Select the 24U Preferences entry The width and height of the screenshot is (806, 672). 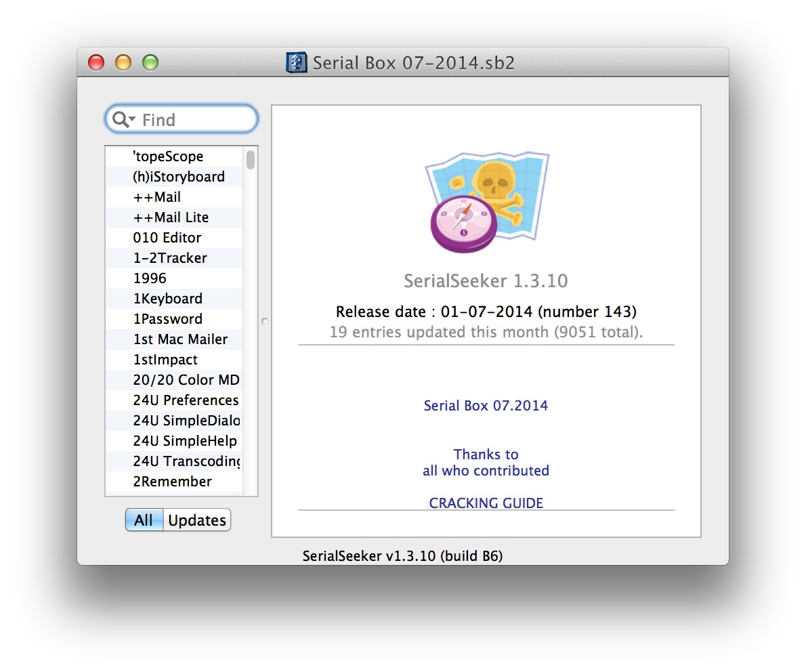coord(174,400)
